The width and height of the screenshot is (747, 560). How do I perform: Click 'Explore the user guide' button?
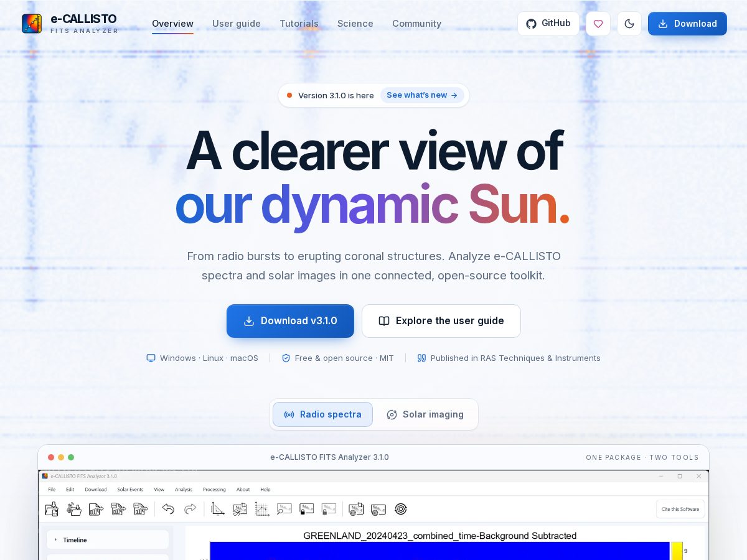[x=441, y=321]
